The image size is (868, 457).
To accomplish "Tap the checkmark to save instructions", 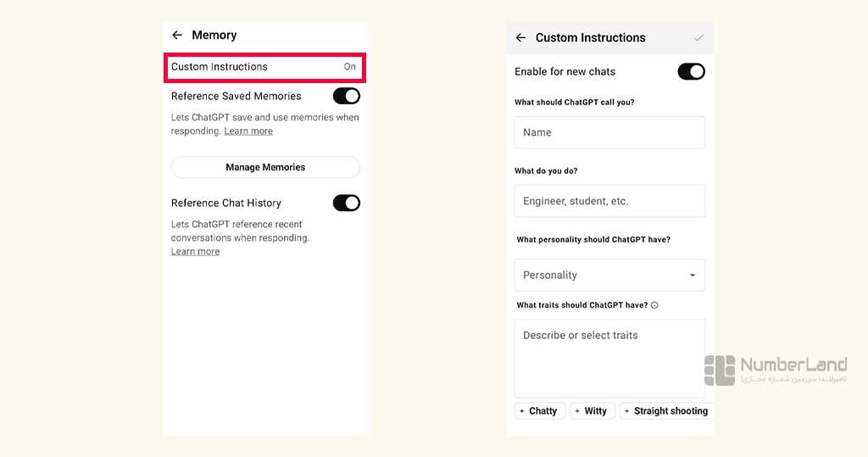I will click(698, 37).
